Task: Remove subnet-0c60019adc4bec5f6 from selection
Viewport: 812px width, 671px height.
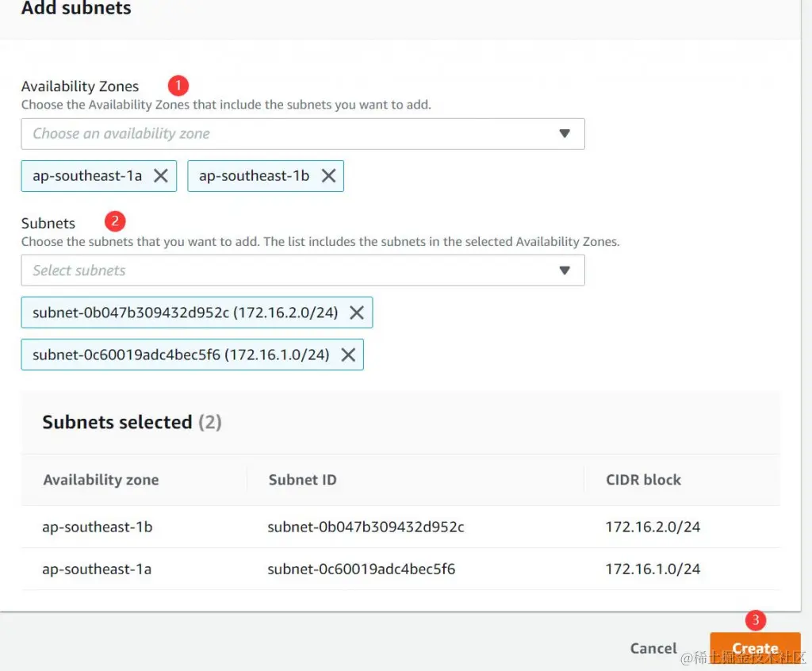Action: click(x=347, y=355)
